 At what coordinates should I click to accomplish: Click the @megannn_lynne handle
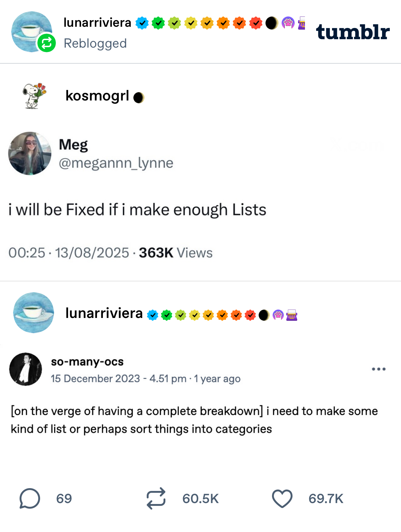tap(116, 163)
